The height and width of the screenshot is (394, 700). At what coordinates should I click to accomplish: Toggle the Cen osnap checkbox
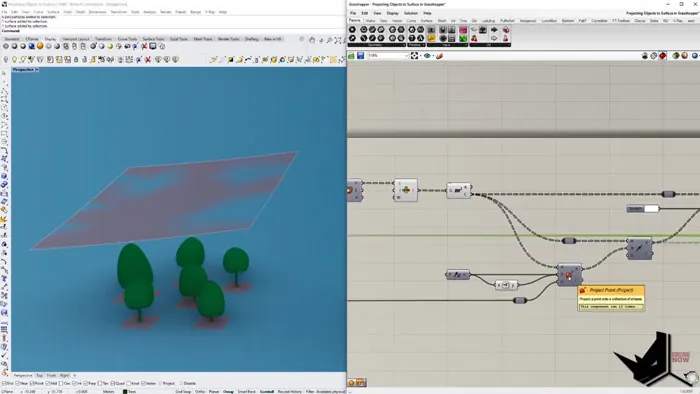tap(62, 383)
